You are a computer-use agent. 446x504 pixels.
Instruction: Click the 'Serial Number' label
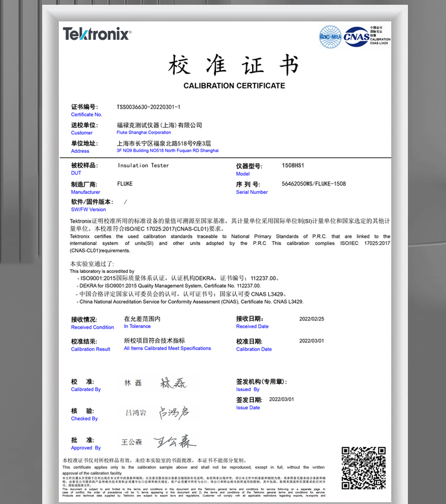(x=252, y=192)
